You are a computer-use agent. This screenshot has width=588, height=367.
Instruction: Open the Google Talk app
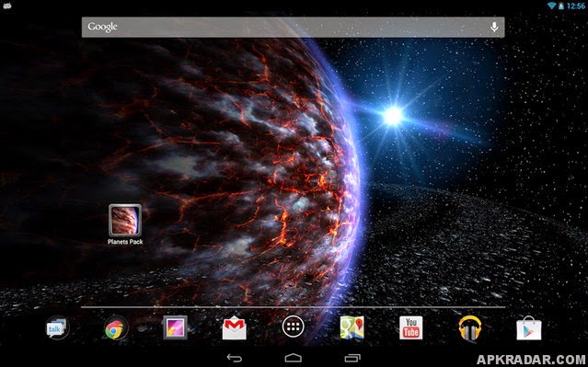point(57,328)
